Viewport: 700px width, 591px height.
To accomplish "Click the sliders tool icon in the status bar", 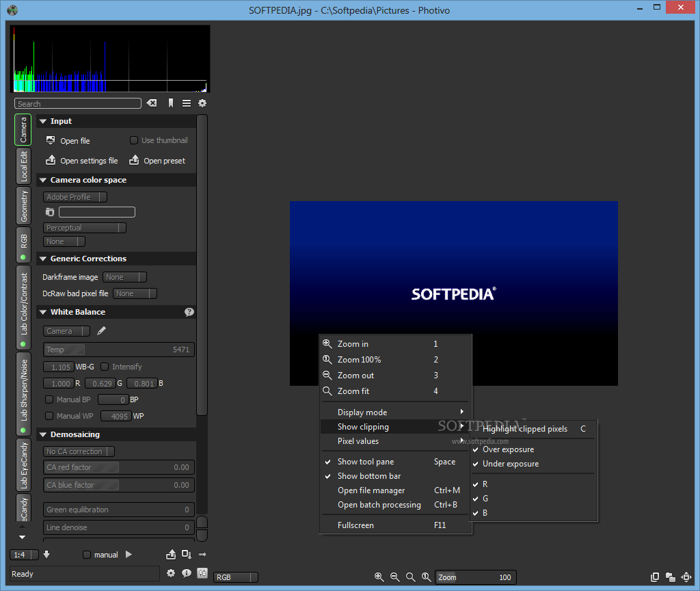I will coord(202,573).
